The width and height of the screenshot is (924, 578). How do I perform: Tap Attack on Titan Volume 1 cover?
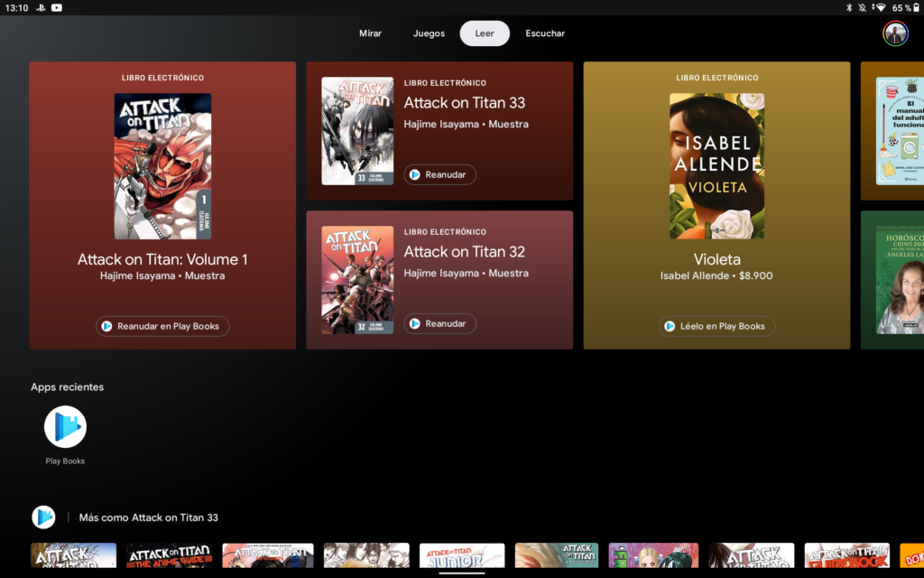coord(162,166)
